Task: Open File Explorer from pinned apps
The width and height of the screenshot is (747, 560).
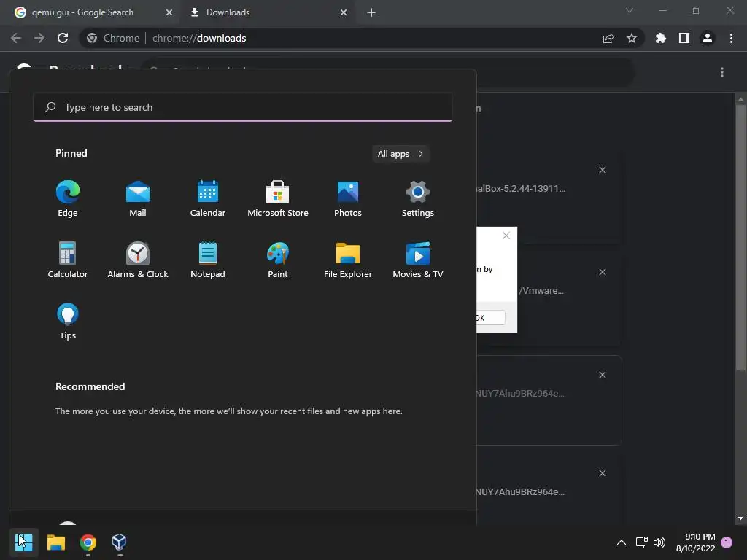Action: [x=348, y=260]
